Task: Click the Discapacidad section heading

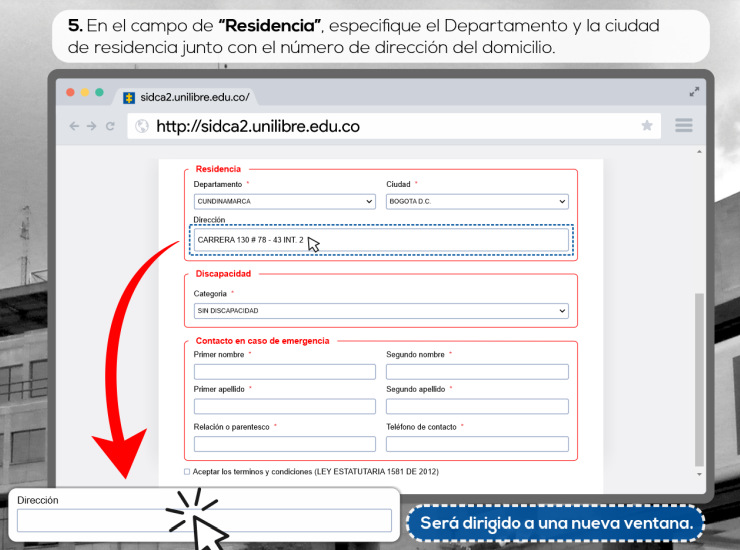Action: (x=223, y=274)
